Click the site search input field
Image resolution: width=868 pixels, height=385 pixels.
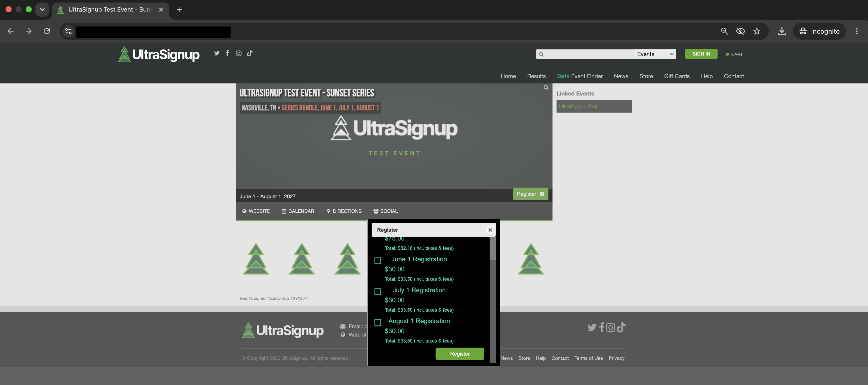586,54
